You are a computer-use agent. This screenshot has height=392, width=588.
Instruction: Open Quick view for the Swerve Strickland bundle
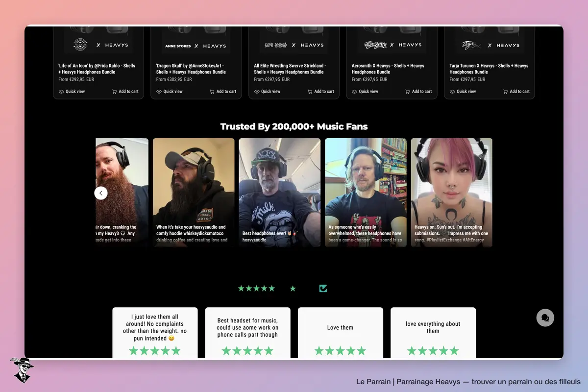tap(267, 92)
